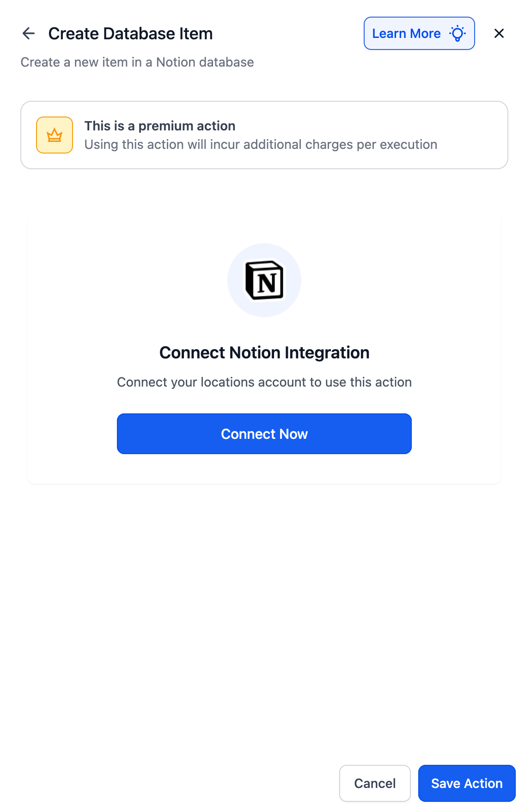The width and height of the screenshot is (525, 812).
Task: Click 'Connect your locations account' description
Action: (264, 382)
